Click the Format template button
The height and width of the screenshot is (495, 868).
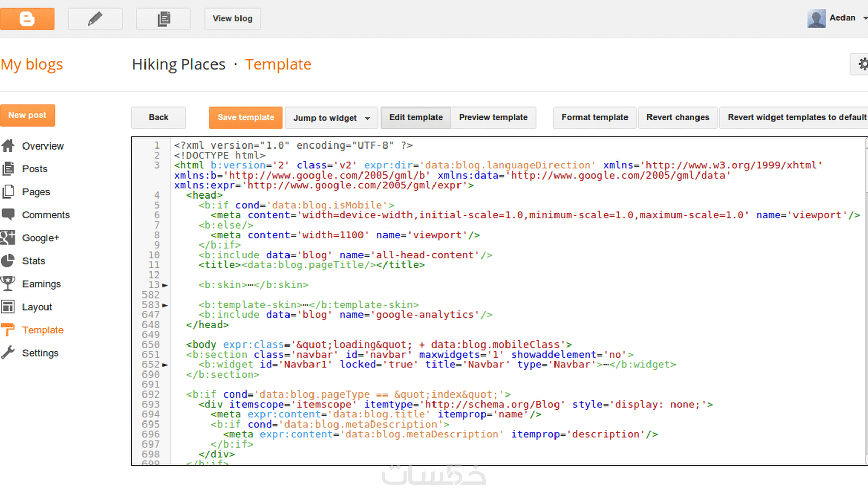tap(594, 117)
